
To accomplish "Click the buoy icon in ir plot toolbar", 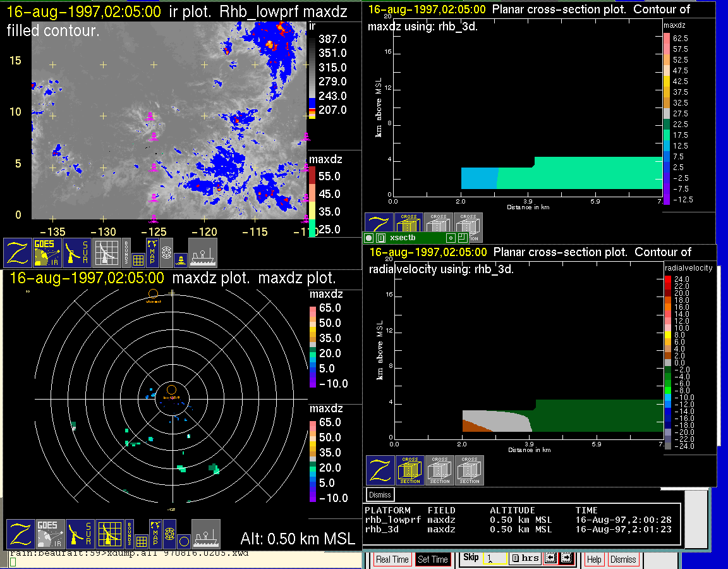I will [180, 259].
